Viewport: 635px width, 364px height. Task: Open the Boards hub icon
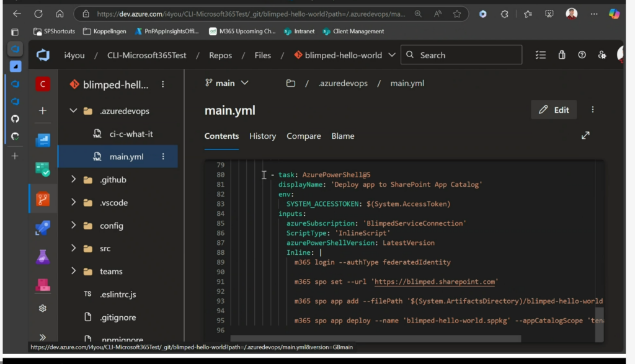click(43, 169)
